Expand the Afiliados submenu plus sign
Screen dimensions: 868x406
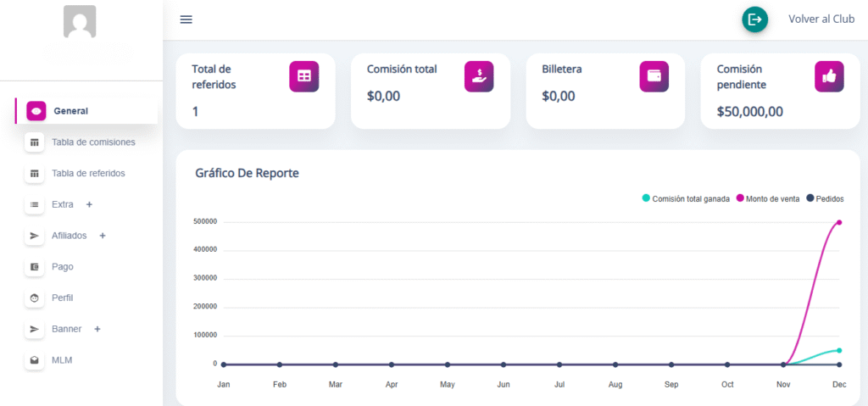pyautogui.click(x=103, y=236)
